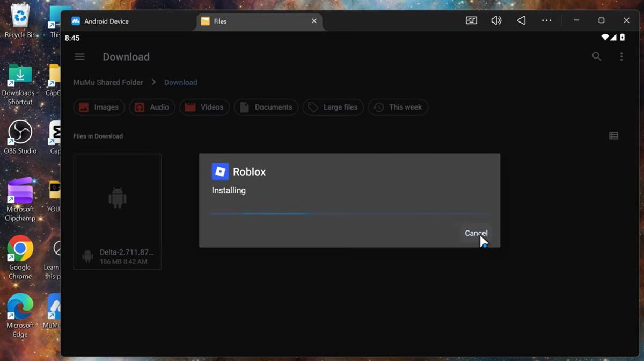Click the Installing status text
644x361 pixels.
(229, 190)
